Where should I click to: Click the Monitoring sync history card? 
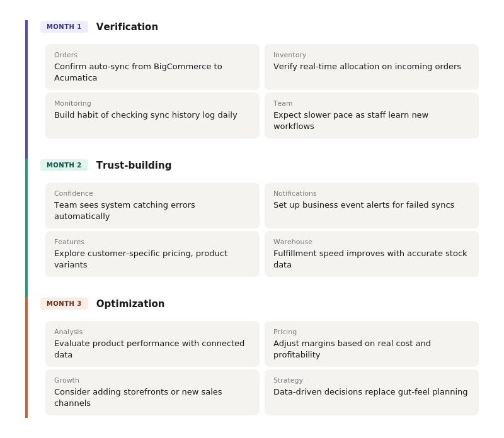152,115
